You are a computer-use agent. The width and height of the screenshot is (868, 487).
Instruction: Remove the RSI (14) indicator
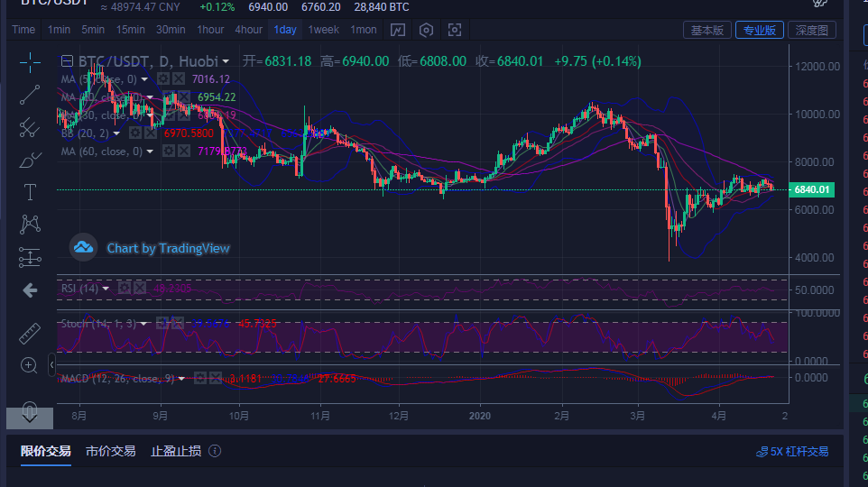coord(140,288)
